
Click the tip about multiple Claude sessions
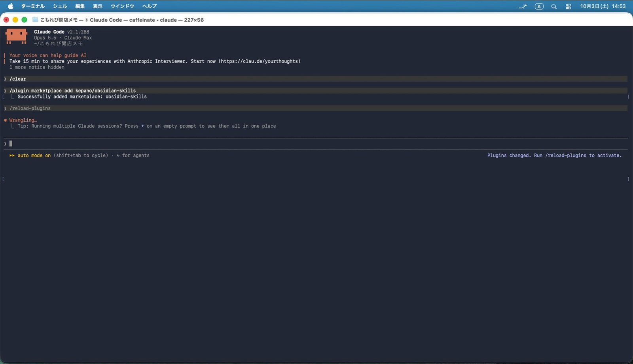(147, 126)
